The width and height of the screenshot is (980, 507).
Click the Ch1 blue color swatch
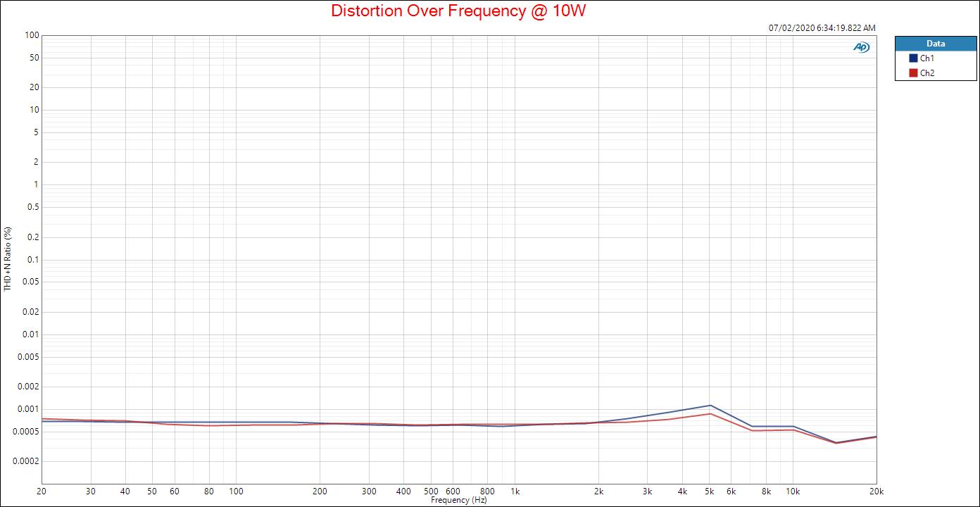[x=913, y=58]
